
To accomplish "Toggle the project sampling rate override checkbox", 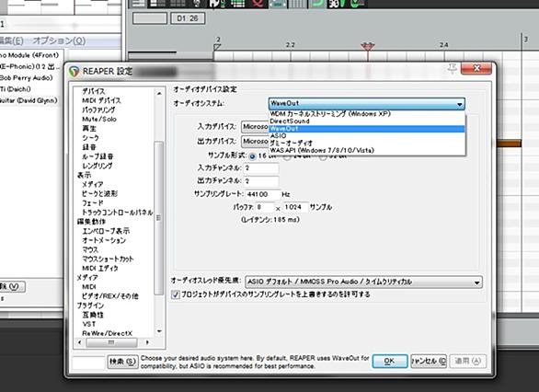I will (176, 294).
